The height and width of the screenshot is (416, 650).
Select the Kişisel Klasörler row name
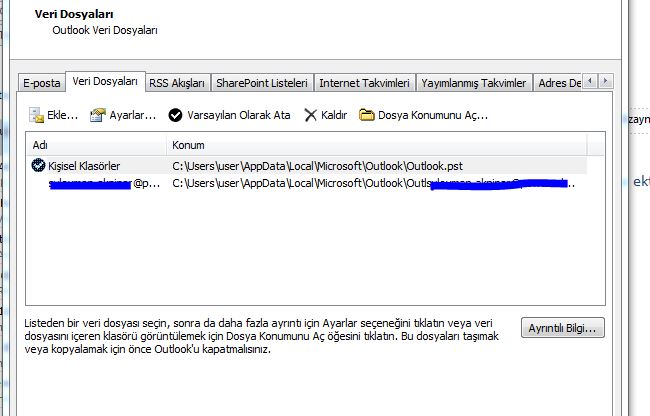[84, 166]
